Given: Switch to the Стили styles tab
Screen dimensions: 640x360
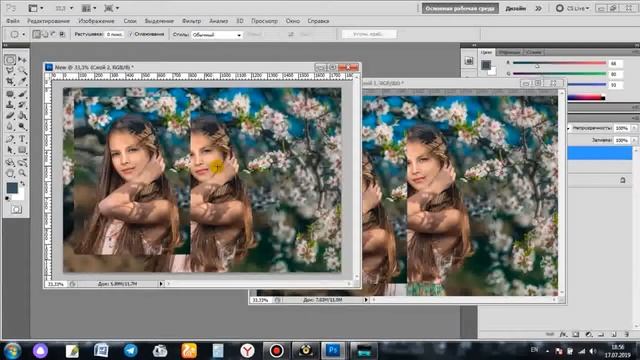Looking at the screenshot, I should [534, 52].
